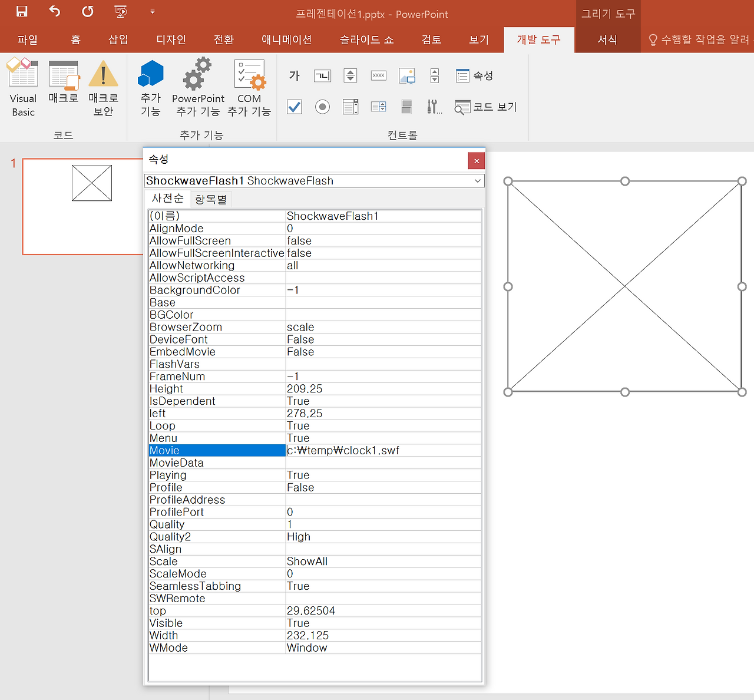Insert a Check Box control
The image size is (754, 700).
click(x=295, y=107)
